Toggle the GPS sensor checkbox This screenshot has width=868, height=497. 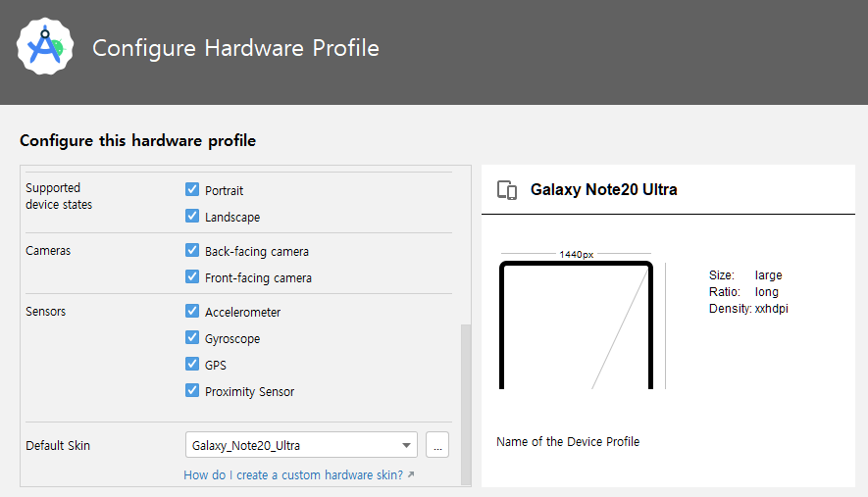click(192, 364)
